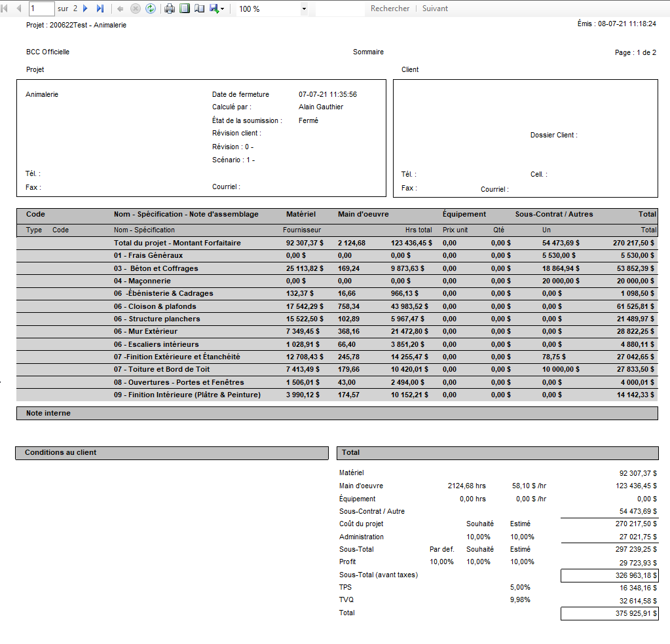This screenshot has width=670, height=644.
Task: Print the report
Action: (x=170, y=9)
